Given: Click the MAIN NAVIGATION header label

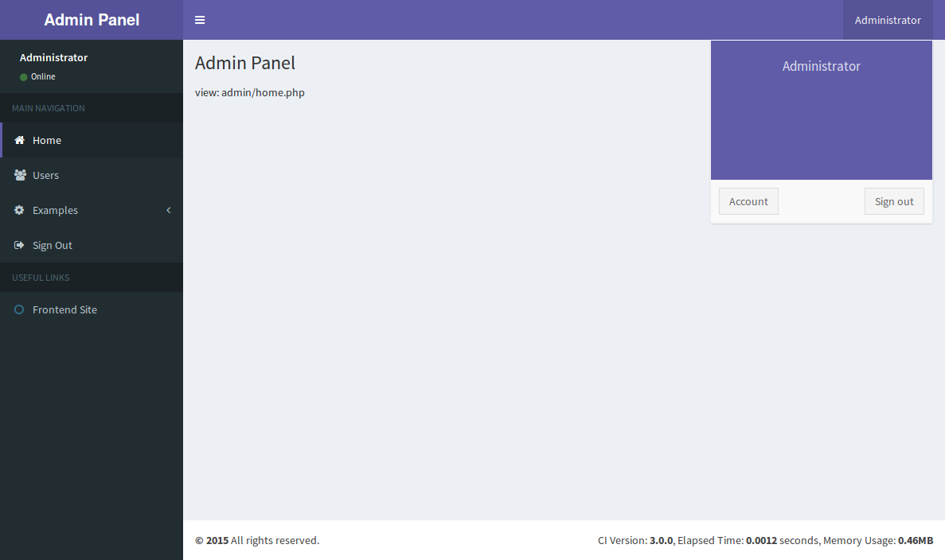Looking at the screenshot, I should [x=49, y=108].
